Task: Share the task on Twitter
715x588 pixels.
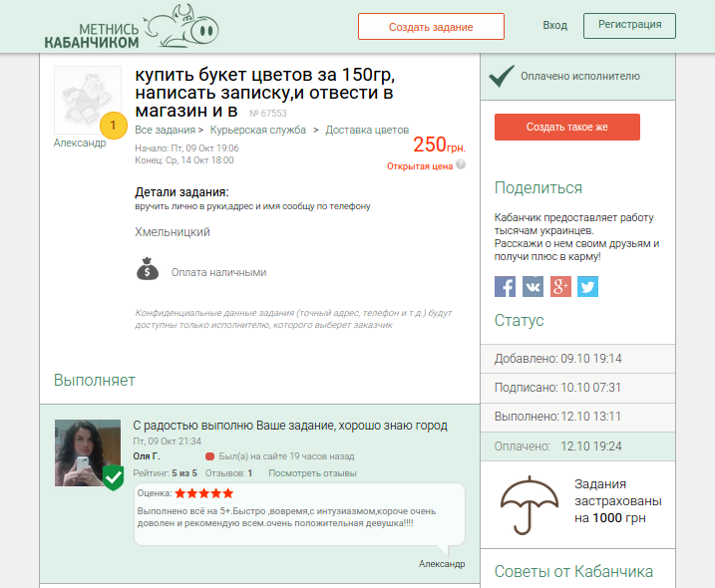Action: (x=587, y=287)
